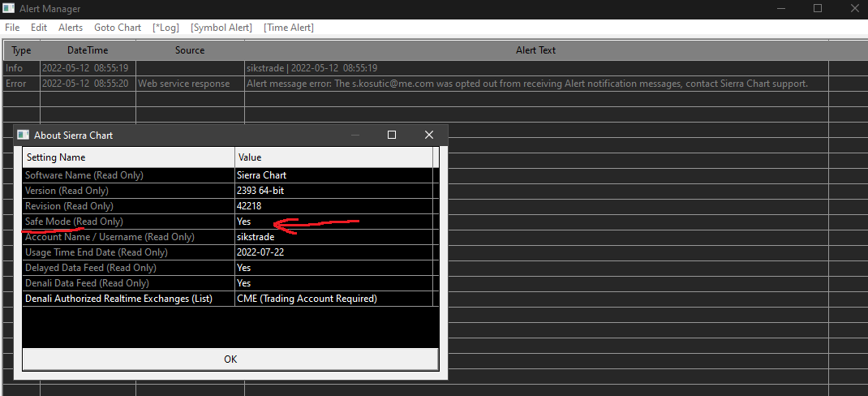Screen dimensions: 868x396
Task: Select the Info type cell
Action: click(x=22, y=68)
